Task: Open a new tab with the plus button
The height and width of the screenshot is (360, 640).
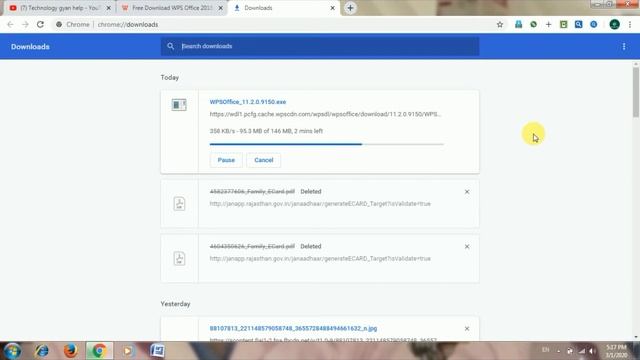Action: pos(350,8)
